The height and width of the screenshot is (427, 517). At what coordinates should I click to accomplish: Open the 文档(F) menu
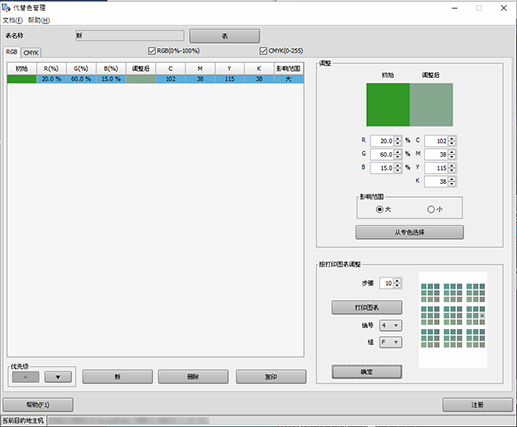point(13,20)
